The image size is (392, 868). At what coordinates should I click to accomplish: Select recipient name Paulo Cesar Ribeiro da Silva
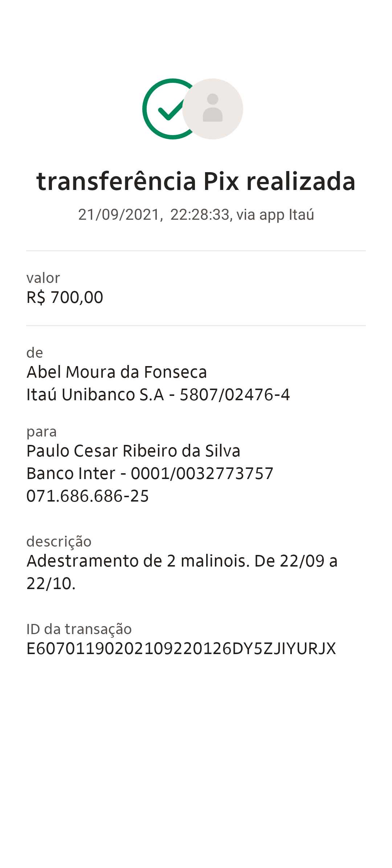(x=133, y=451)
